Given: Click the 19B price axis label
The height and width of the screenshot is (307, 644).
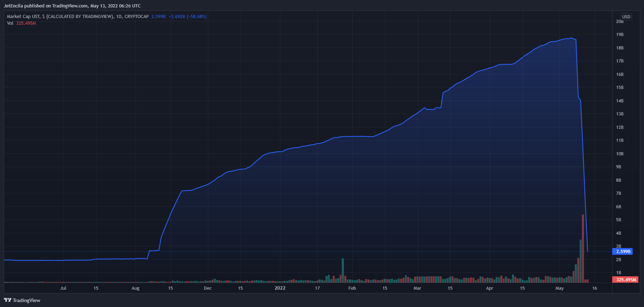Looking at the screenshot, I should [620, 35].
